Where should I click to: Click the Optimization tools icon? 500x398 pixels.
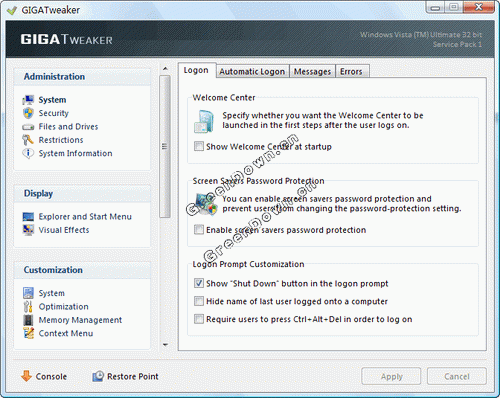[x=28, y=306]
